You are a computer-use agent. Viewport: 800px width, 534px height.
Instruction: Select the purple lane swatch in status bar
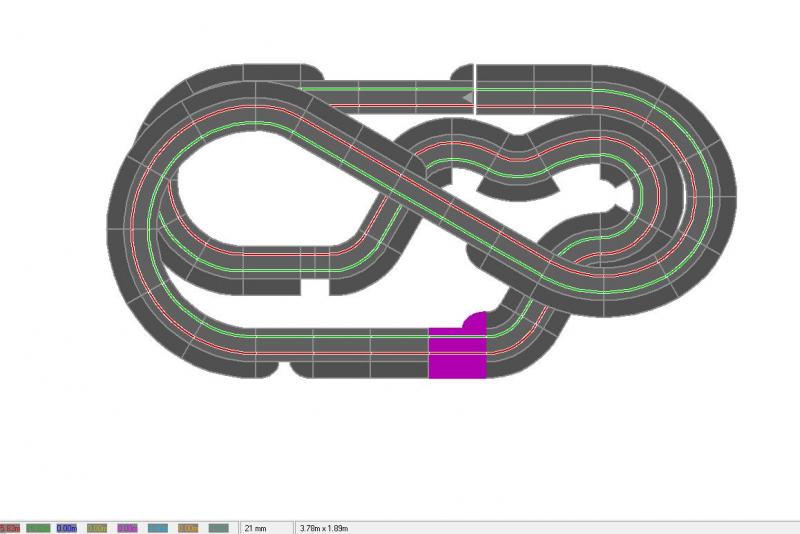point(128,527)
